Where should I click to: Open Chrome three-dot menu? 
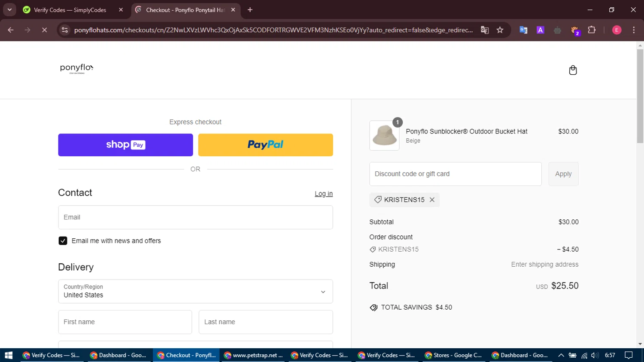(634, 30)
